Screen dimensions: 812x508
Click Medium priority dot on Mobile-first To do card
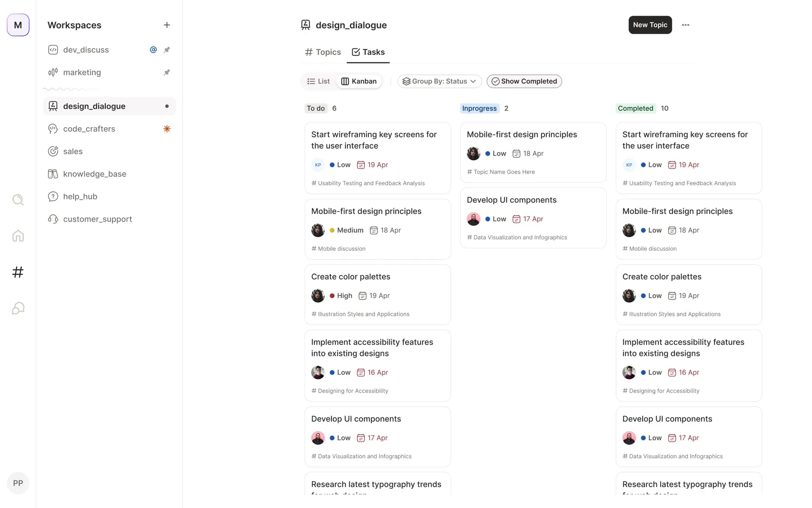point(332,230)
